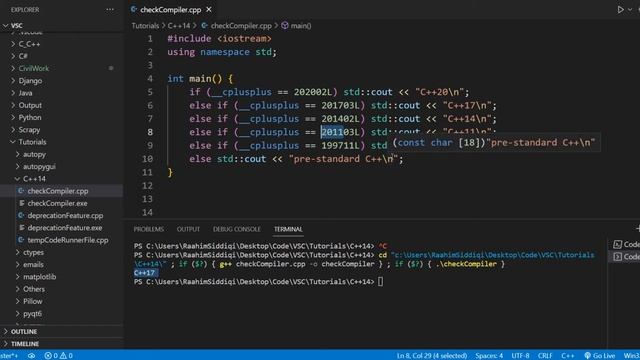Change file encoding UTF-8
The height and width of the screenshot is (360, 640).
[520, 356]
